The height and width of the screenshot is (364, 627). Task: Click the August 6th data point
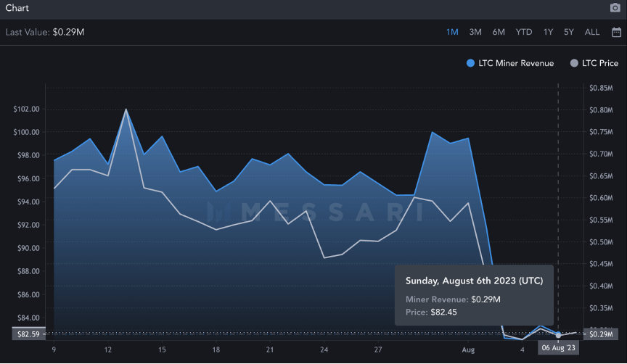click(x=558, y=335)
